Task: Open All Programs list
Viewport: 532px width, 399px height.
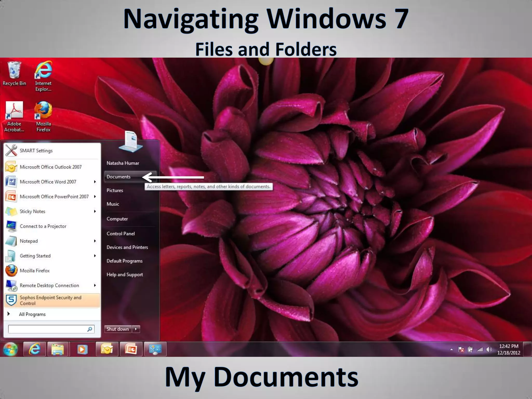Action: click(32, 314)
